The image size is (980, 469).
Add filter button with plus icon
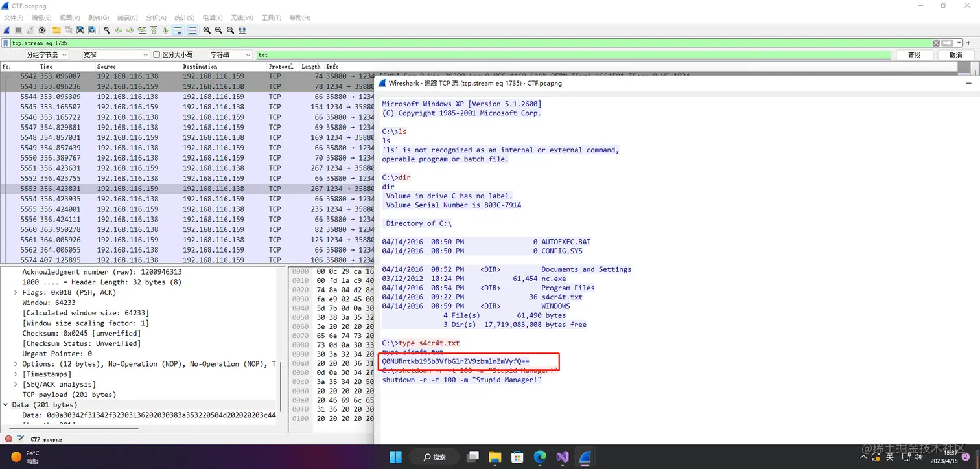[x=968, y=43]
